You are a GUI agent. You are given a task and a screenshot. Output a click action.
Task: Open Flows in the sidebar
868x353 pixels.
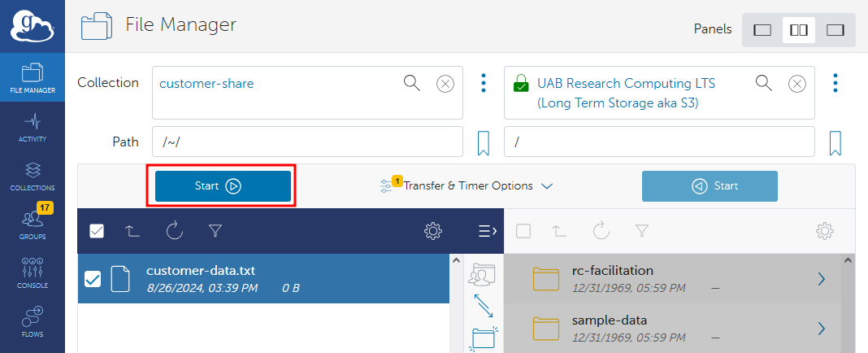(33, 321)
